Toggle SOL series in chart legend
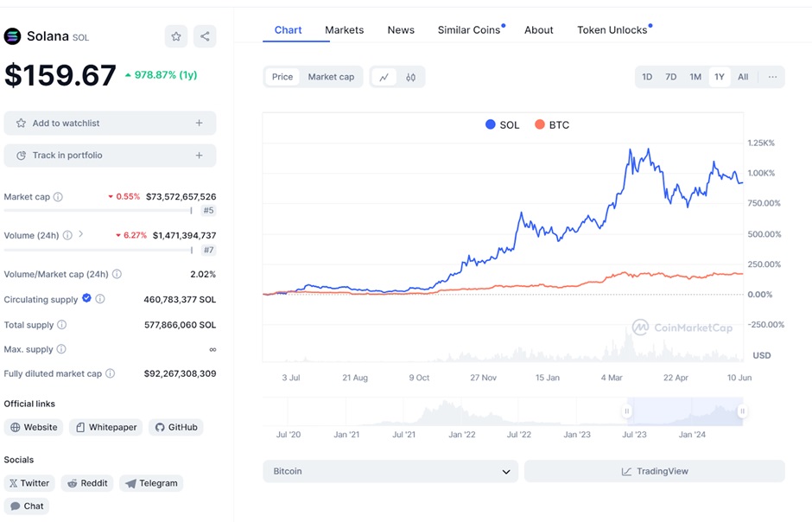Image resolution: width=812 pixels, height=522 pixels. pyautogui.click(x=503, y=124)
